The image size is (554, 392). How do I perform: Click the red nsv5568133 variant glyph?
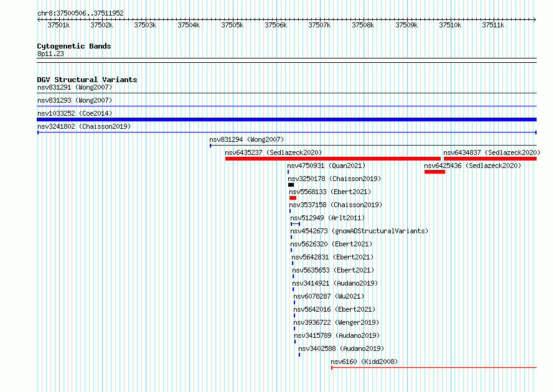[293, 198]
